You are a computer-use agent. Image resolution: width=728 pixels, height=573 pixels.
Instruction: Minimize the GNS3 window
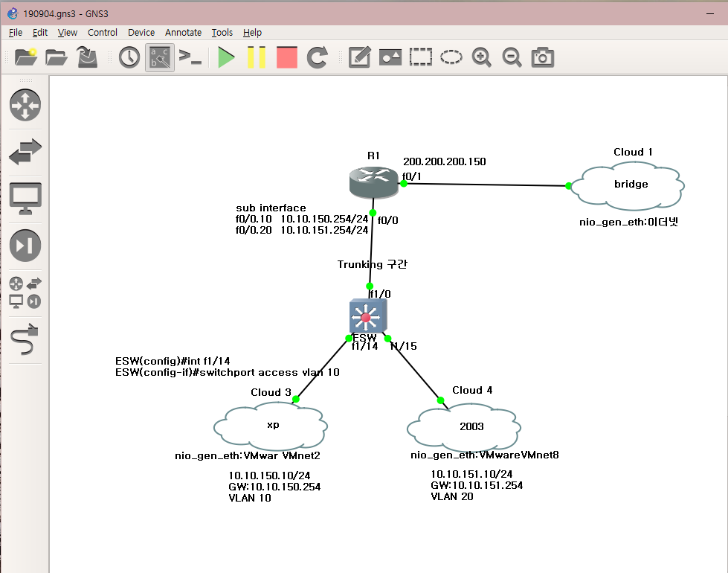click(x=710, y=14)
